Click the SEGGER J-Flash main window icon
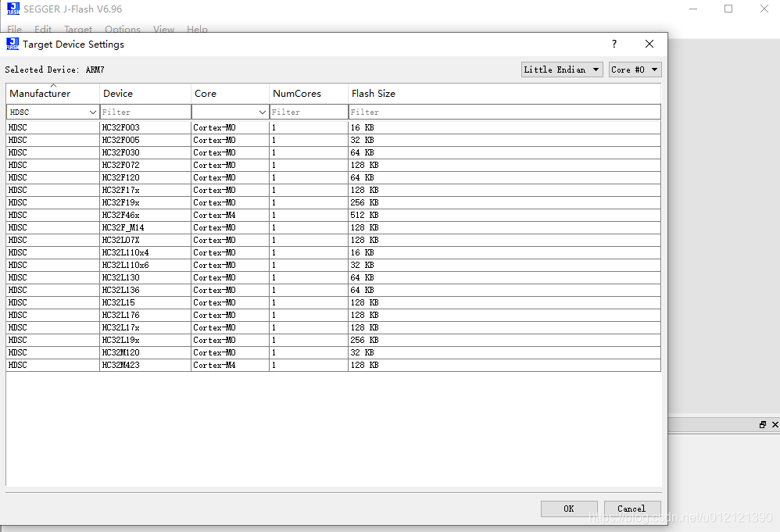 pyautogui.click(x=13, y=9)
